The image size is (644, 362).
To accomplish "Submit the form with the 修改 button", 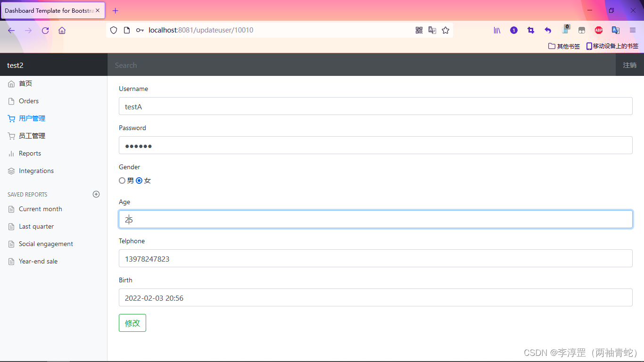I will 132,323.
